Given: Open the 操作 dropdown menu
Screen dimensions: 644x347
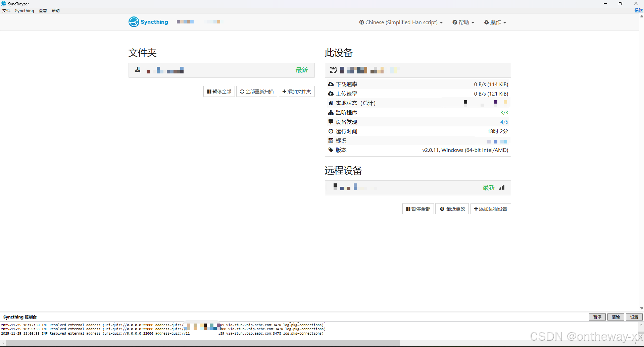Looking at the screenshot, I should (495, 22).
